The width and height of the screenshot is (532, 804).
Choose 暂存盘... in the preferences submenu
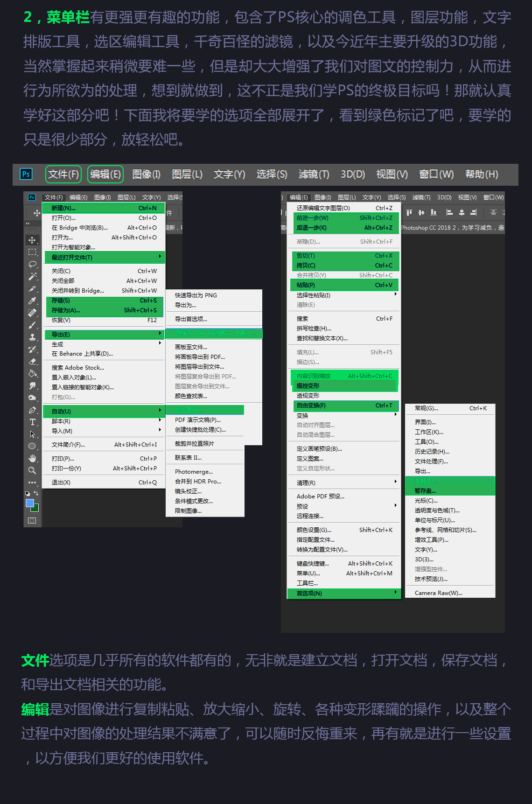pyautogui.click(x=450, y=491)
